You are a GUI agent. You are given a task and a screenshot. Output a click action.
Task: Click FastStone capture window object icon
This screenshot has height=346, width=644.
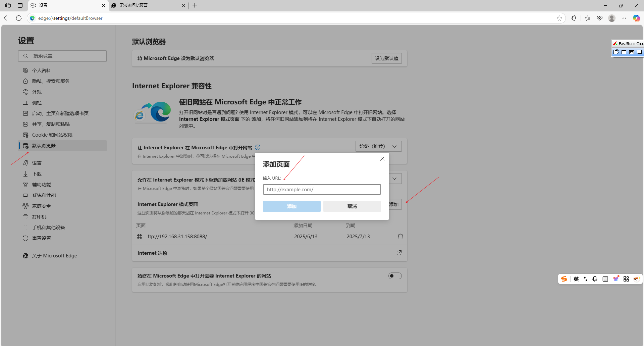coord(632,52)
